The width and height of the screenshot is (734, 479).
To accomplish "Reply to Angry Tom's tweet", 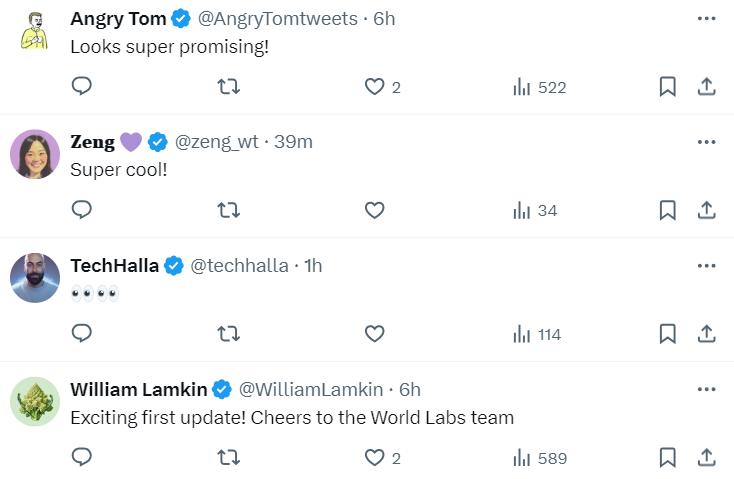I will point(82,87).
